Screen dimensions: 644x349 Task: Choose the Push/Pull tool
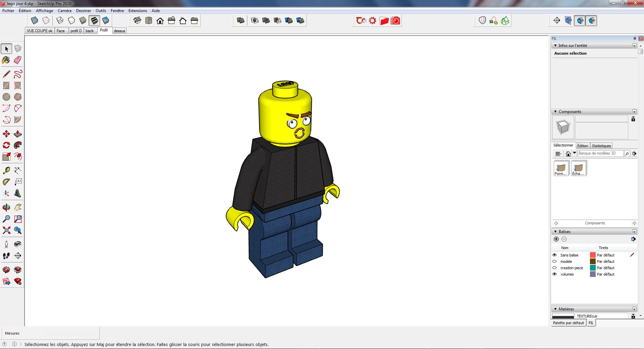(x=18, y=134)
